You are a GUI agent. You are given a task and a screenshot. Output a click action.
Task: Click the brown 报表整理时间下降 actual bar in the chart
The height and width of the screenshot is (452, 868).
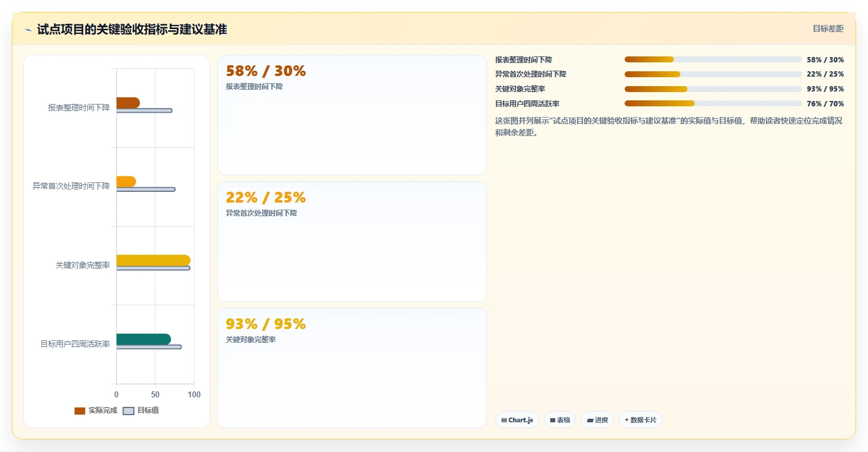[128, 103]
